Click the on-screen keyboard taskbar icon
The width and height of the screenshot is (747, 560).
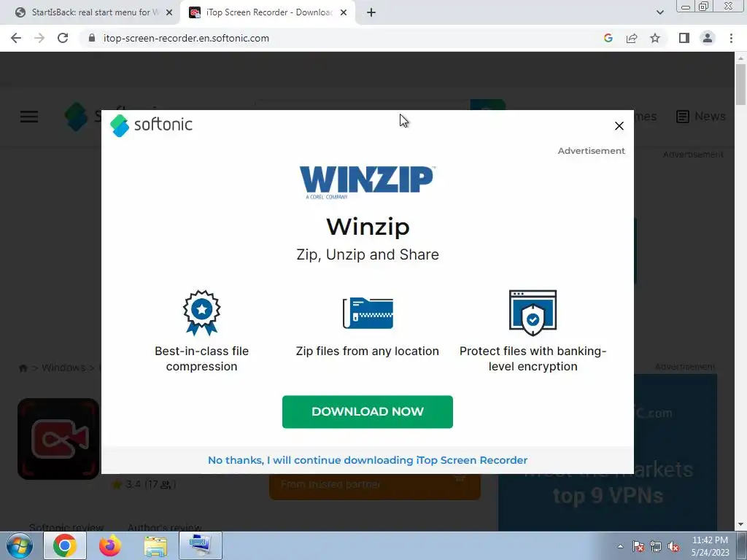pyautogui.click(x=201, y=545)
